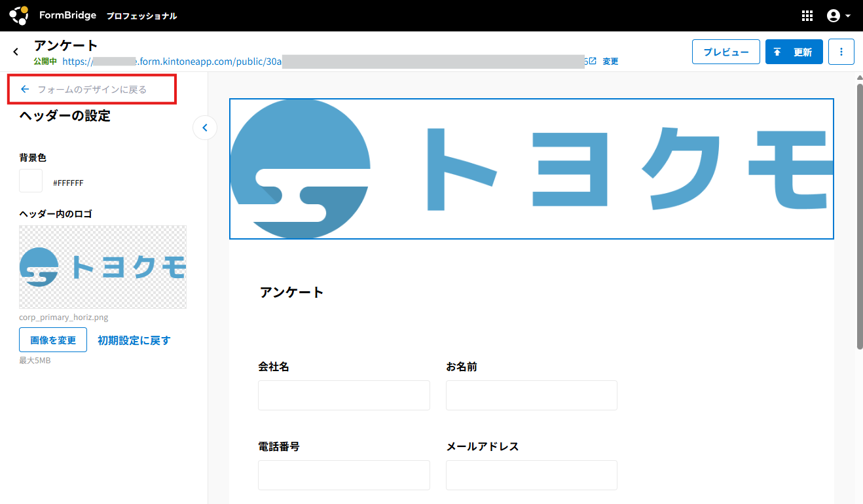This screenshot has width=863, height=504.
Task: Open the apps grid menu
Action: click(807, 16)
